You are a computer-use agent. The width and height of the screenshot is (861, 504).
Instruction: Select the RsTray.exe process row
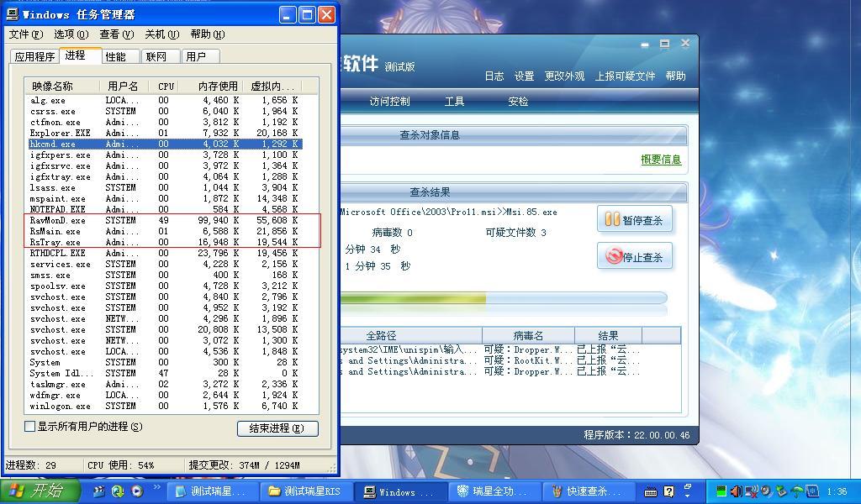coord(164,243)
